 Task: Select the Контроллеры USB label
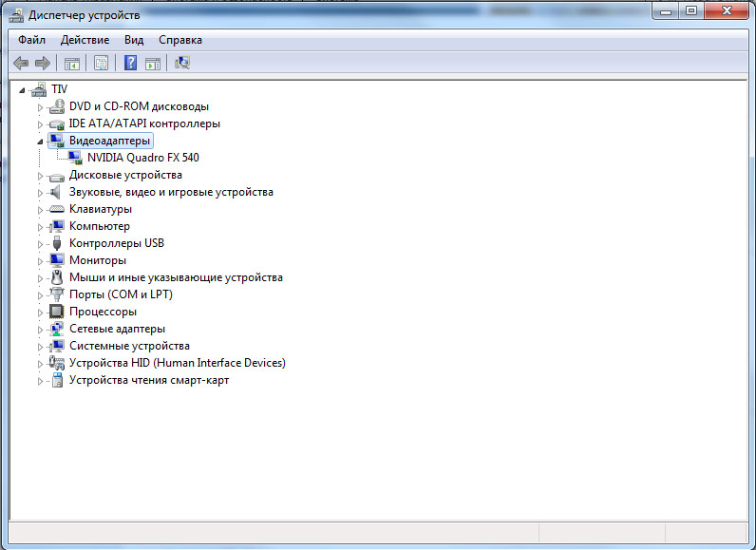(x=117, y=243)
